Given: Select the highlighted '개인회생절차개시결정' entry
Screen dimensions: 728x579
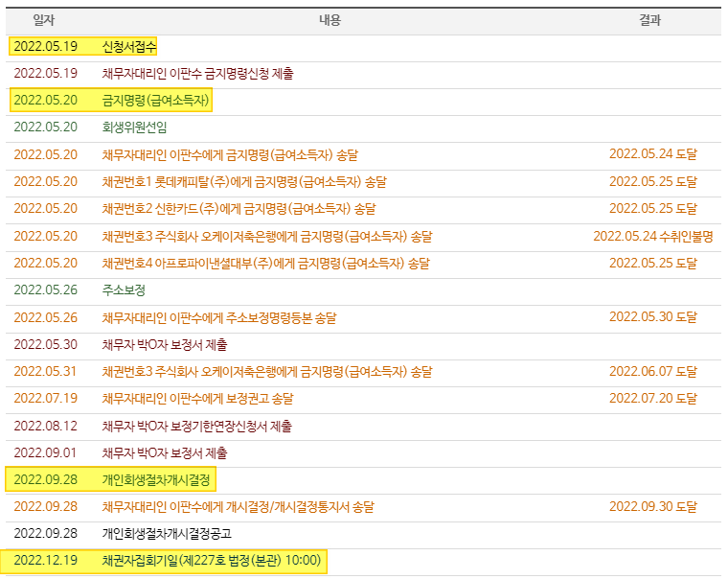Looking at the screenshot, I should (x=156, y=480).
